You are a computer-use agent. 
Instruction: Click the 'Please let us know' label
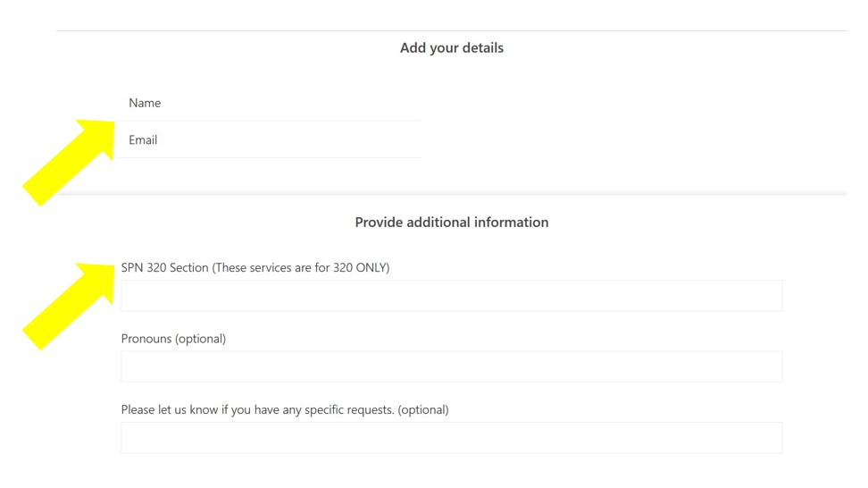point(171,410)
